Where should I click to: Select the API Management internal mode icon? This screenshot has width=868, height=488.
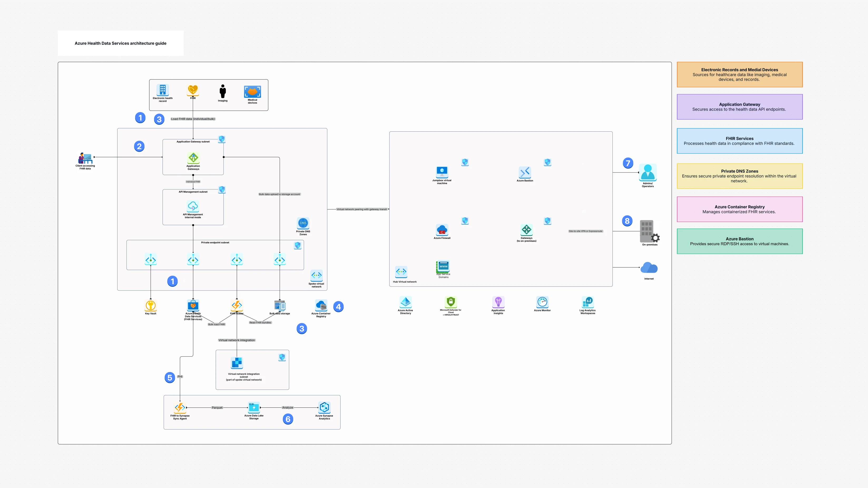click(x=193, y=206)
